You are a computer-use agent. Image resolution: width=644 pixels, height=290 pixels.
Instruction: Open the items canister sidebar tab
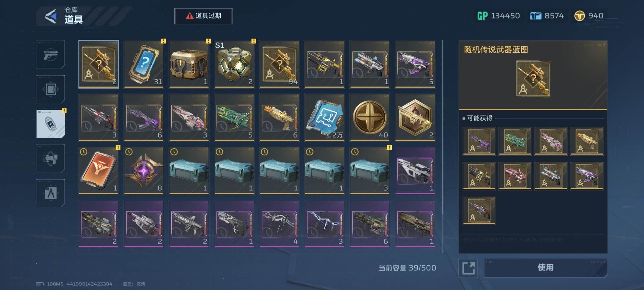point(51,124)
